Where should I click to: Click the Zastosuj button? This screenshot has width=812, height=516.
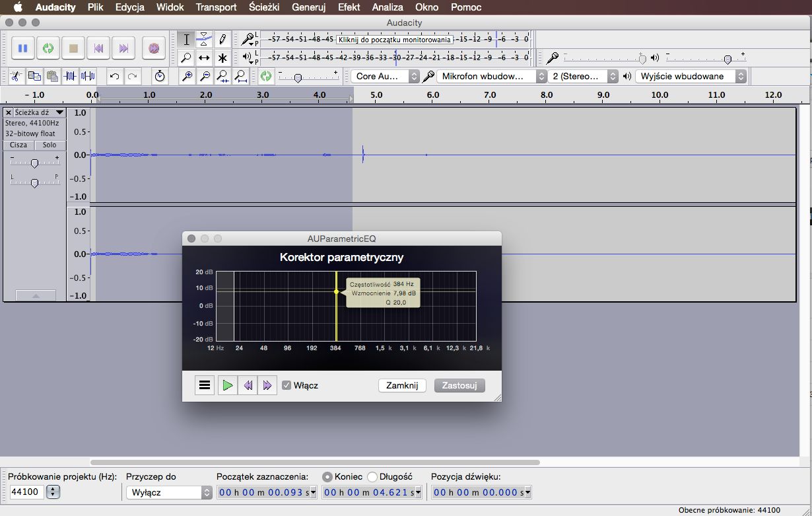[x=459, y=385]
